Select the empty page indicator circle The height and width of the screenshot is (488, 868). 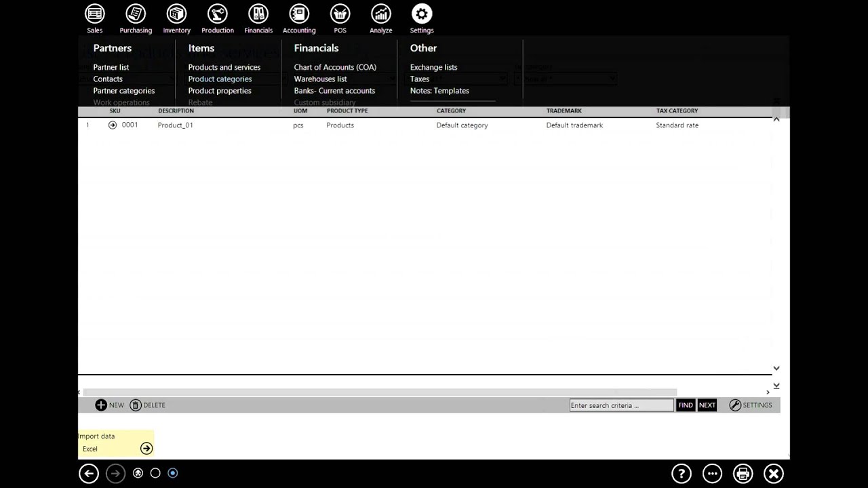pyautogui.click(x=155, y=473)
